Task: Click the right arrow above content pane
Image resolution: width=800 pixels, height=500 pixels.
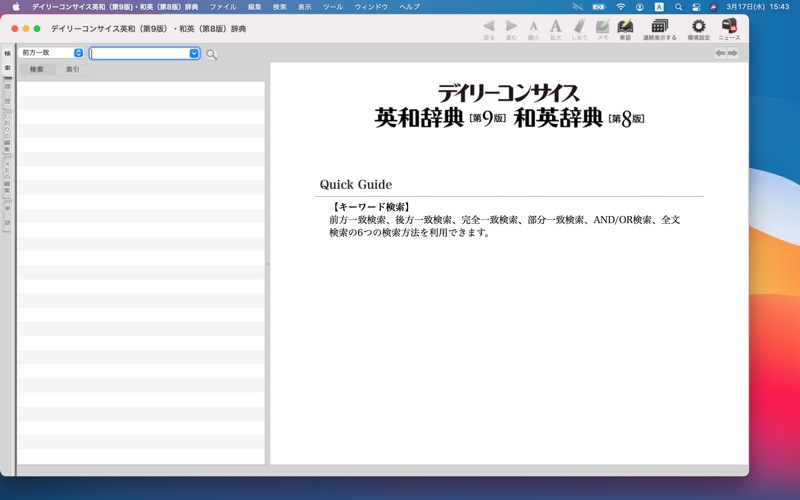Action: pyautogui.click(x=733, y=53)
